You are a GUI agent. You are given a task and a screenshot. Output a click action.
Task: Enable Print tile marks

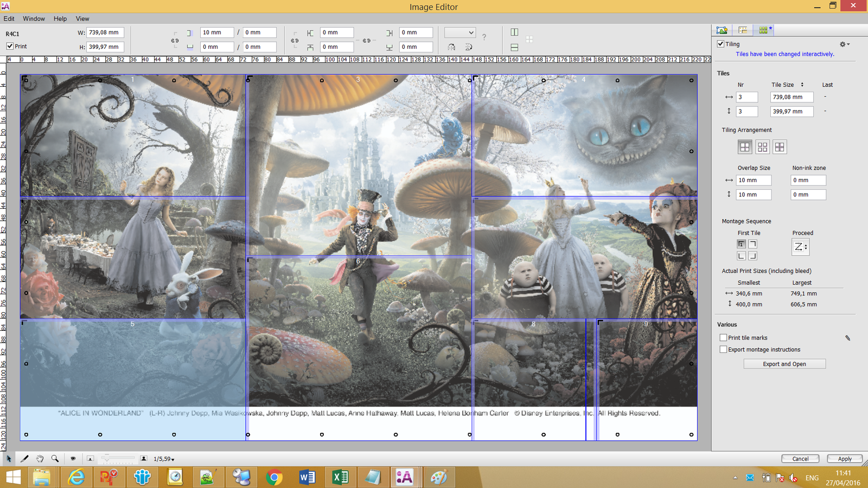point(723,337)
